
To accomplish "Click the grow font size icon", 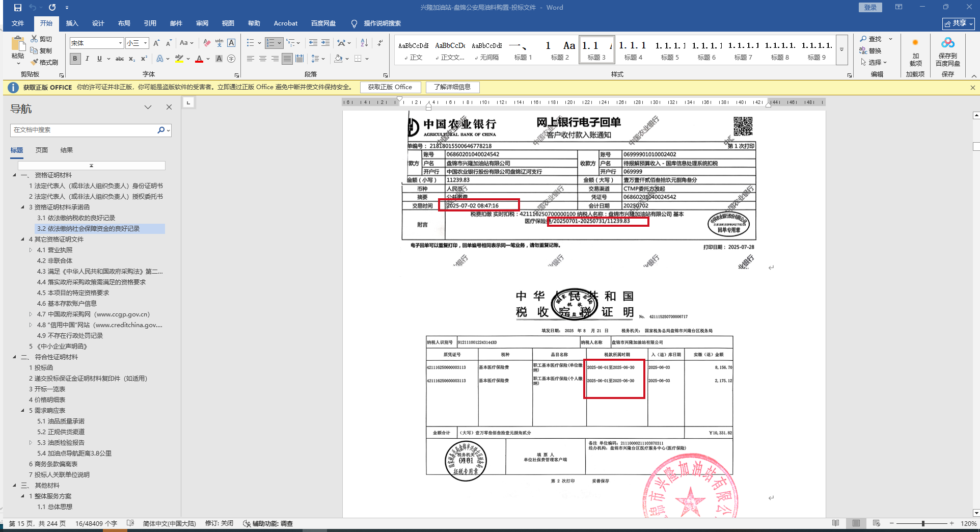I will pos(156,43).
